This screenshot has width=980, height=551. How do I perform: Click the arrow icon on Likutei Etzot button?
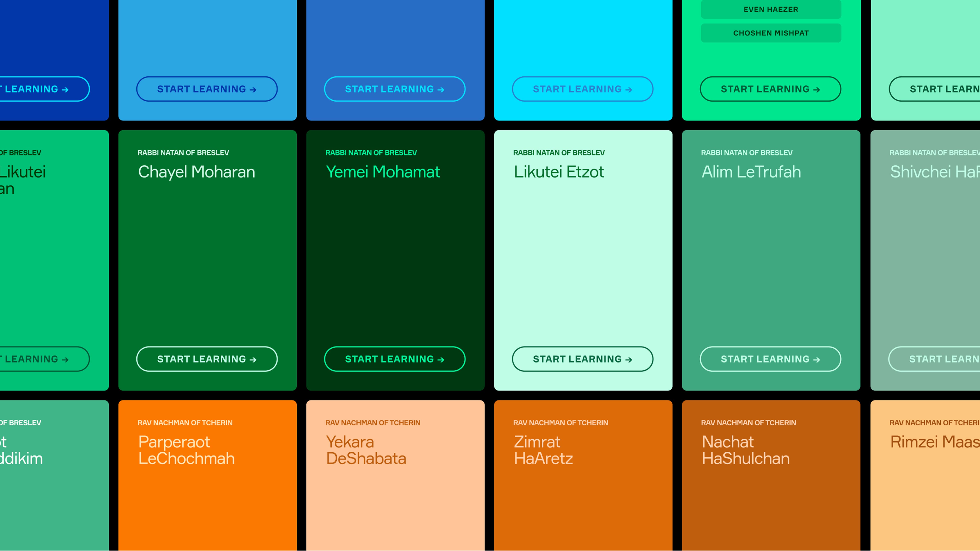click(629, 360)
